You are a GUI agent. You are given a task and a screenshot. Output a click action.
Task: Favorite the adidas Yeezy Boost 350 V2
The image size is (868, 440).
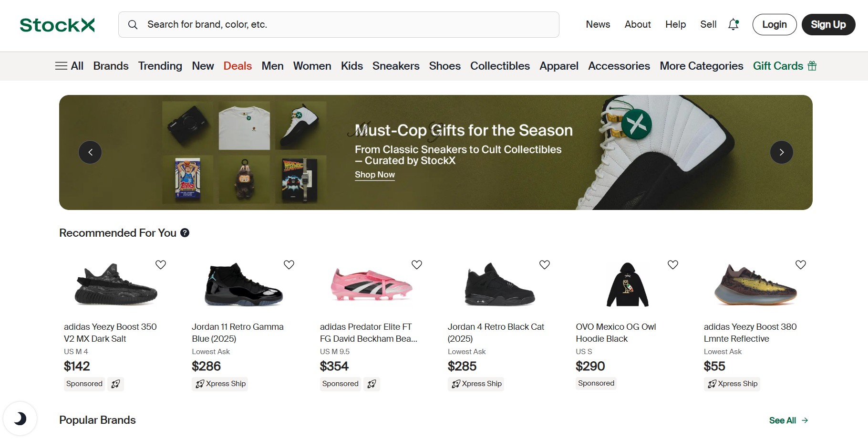click(x=161, y=264)
